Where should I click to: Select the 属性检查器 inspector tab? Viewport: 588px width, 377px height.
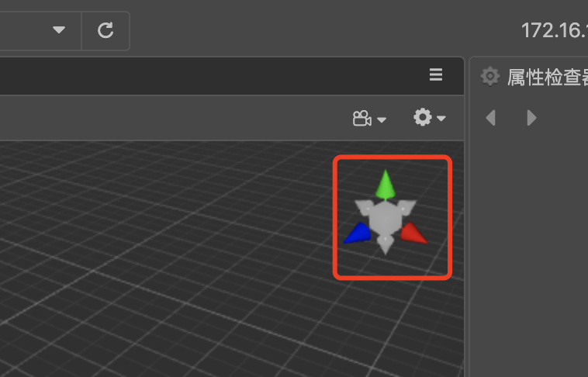point(534,77)
